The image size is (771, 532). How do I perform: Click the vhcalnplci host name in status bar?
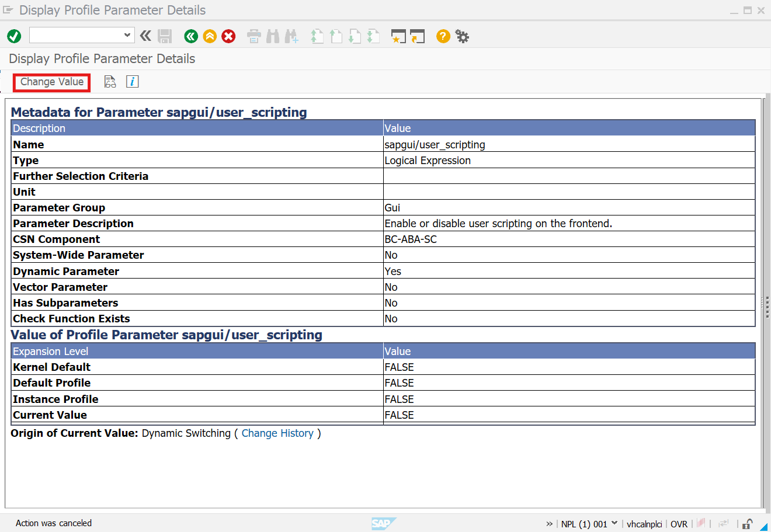[644, 524]
